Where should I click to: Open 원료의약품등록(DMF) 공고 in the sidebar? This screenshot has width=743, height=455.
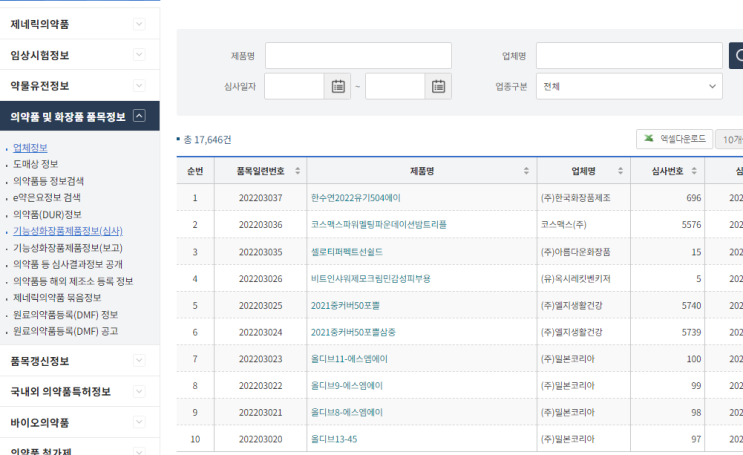[x=65, y=331]
